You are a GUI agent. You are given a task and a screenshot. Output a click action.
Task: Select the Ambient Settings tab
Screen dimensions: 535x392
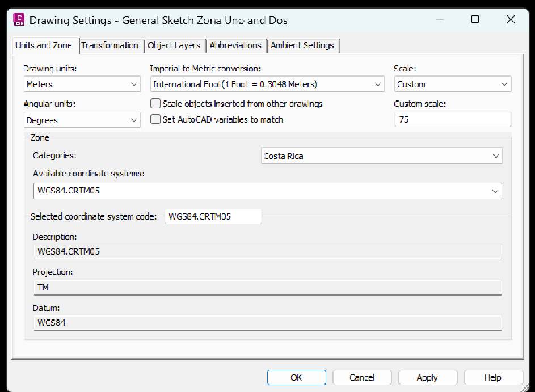[302, 45]
